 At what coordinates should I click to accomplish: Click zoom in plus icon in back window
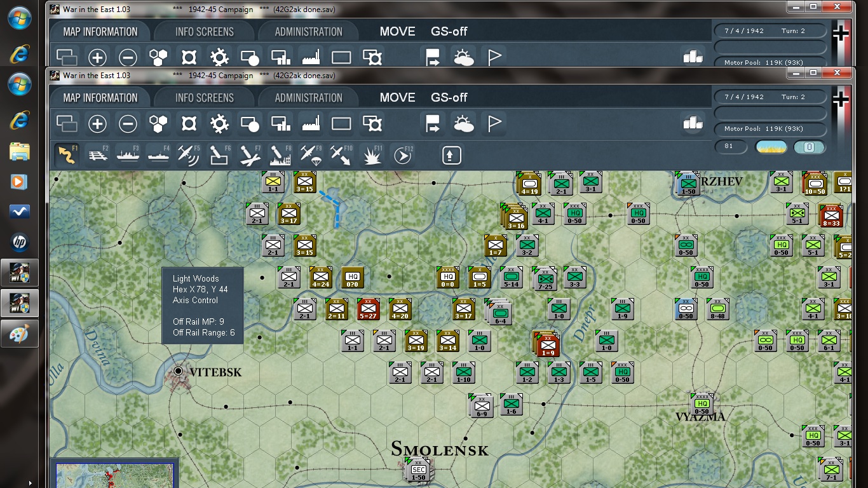click(x=97, y=58)
